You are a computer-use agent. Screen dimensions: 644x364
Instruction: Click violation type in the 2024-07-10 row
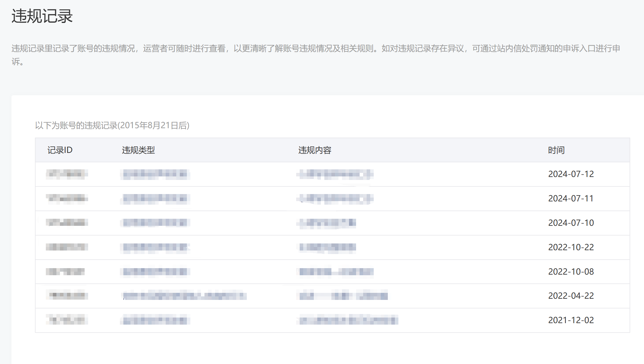coord(155,223)
